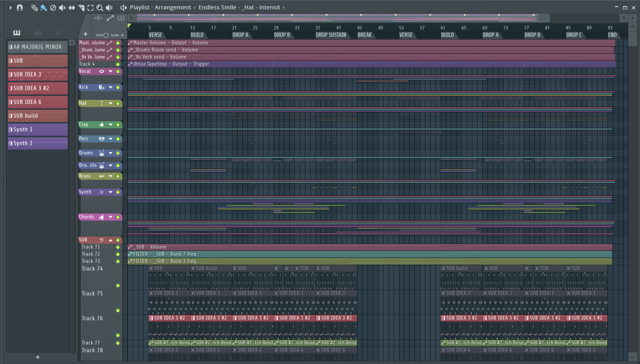The height and width of the screenshot is (364, 640).
Task: Select the SUB IDEA 6 pattern
Action: pyautogui.click(x=38, y=102)
